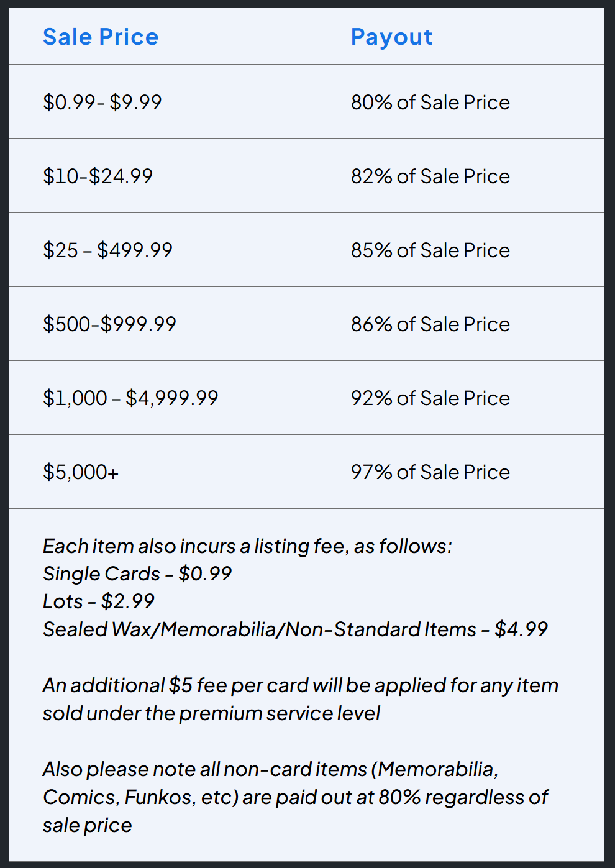
Task: Click the Sealed Wax/Memorabilia $4.99 fee line
Action: point(295,629)
